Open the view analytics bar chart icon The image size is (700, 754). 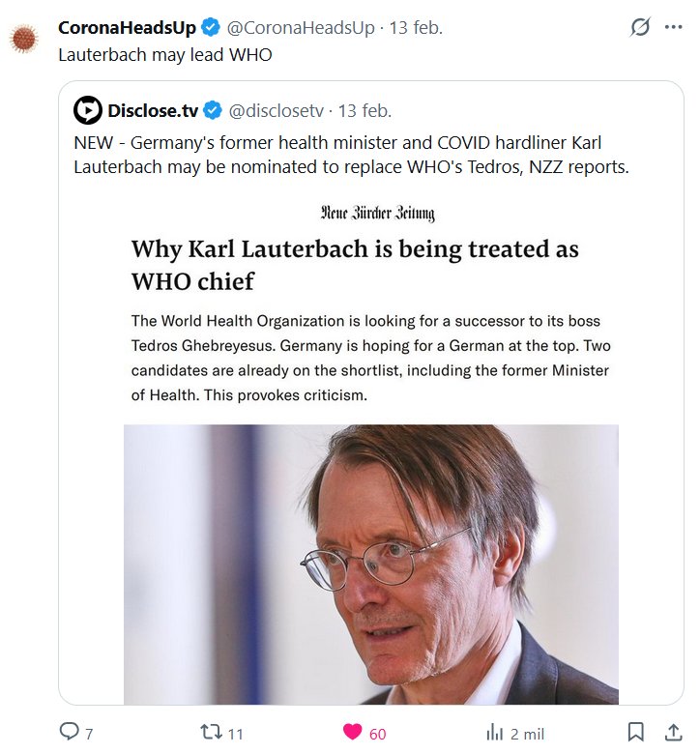494,732
